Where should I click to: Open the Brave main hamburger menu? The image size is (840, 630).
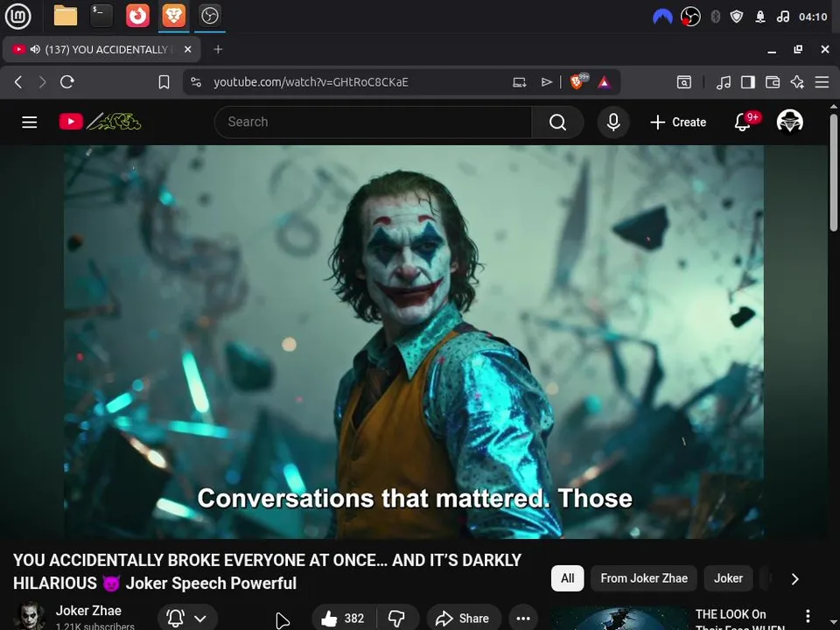822,82
